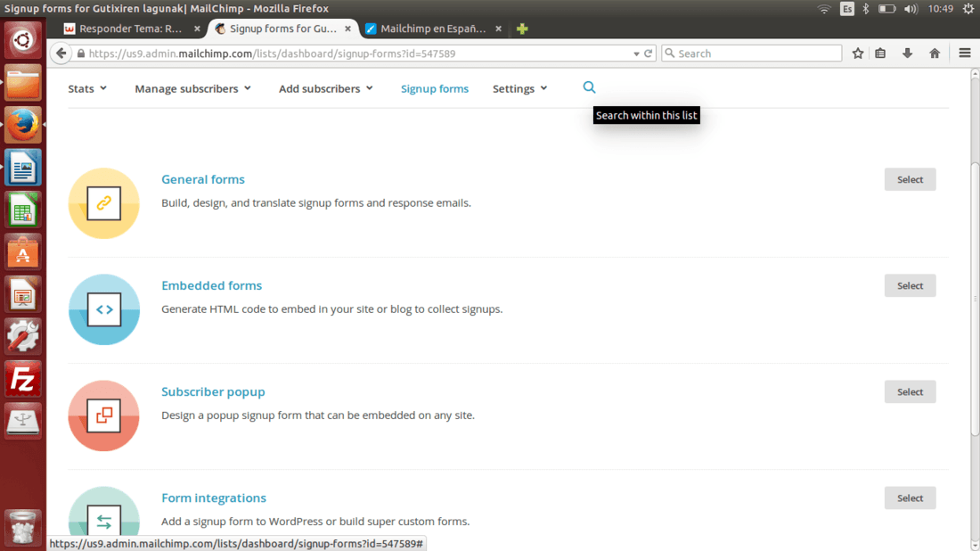This screenshot has width=980, height=551.
Task: Go back with the browser back arrow
Action: tap(61, 53)
